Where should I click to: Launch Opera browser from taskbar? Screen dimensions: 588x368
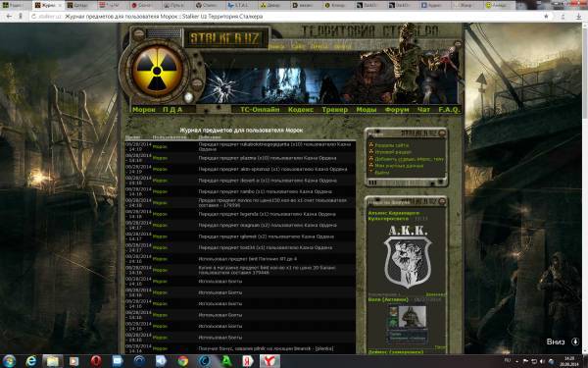point(96,361)
